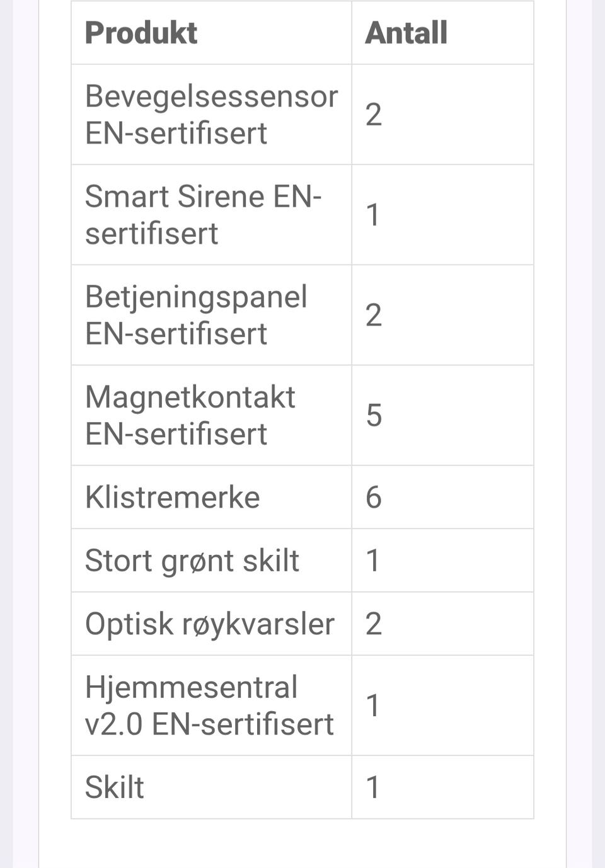
Task: Click the Produkt column header
Action: click(x=141, y=33)
